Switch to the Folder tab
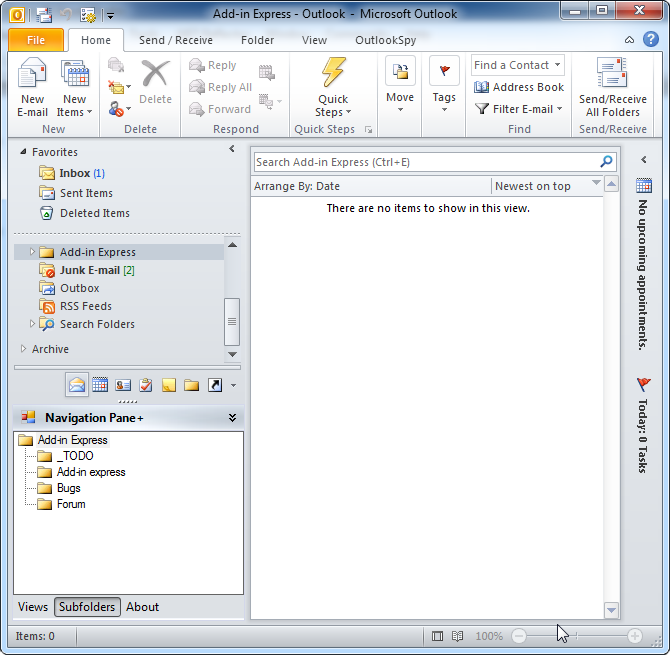Image resolution: width=670 pixels, height=655 pixels. (x=257, y=40)
